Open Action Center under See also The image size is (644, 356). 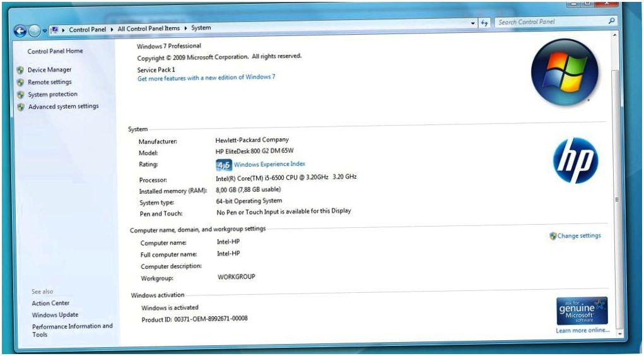tap(50, 303)
